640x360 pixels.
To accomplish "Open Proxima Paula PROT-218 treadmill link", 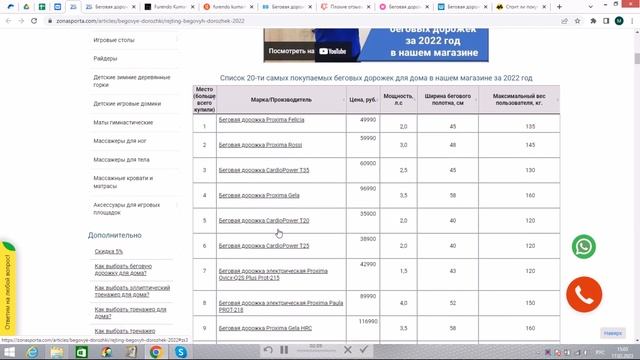I will coord(281,307).
